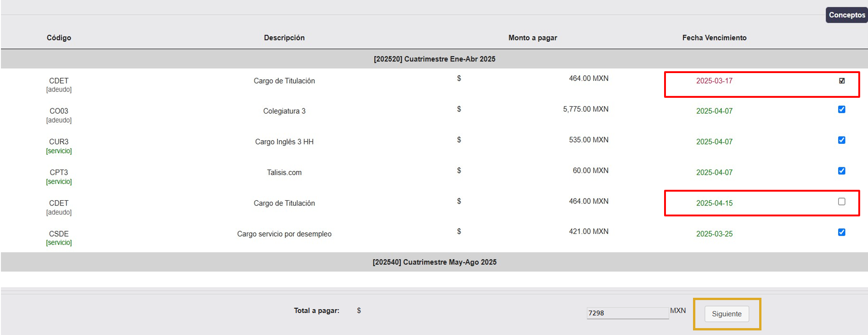
Task: Uncheck the Colegiatura 3 checkbox
Action: tap(841, 109)
